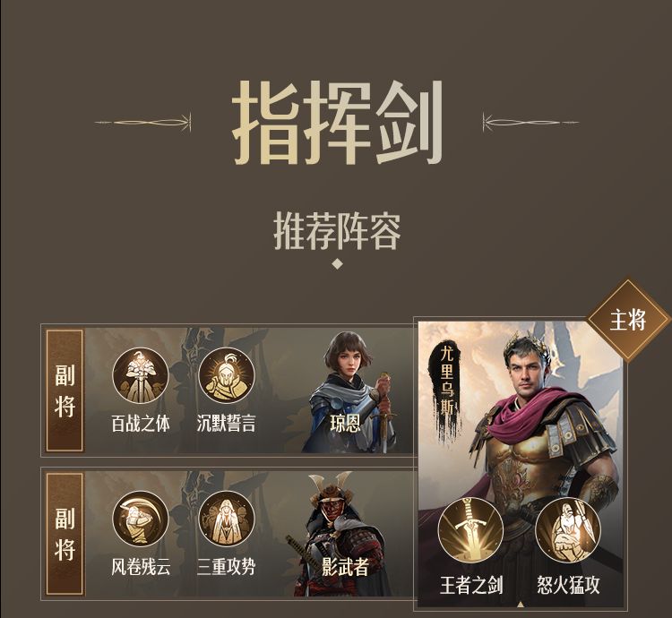Select the 百战之体 skill icon
The height and width of the screenshot is (618, 672).
(140, 375)
